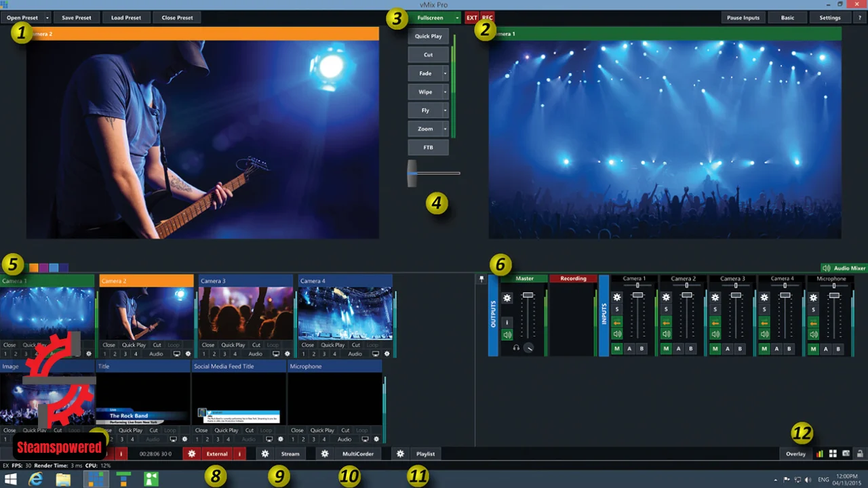This screenshot has width=868, height=488.
Task: Click Save Preset
Action: pos(76,18)
